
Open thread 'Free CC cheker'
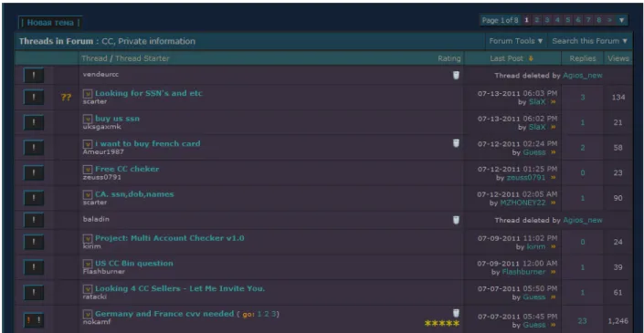click(x=127, y=169)
